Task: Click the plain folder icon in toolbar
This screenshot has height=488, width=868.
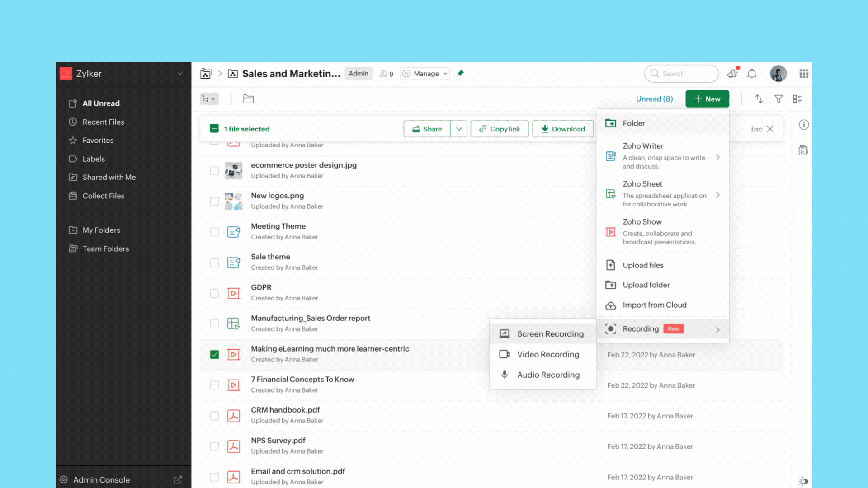Action: (248, 99)
